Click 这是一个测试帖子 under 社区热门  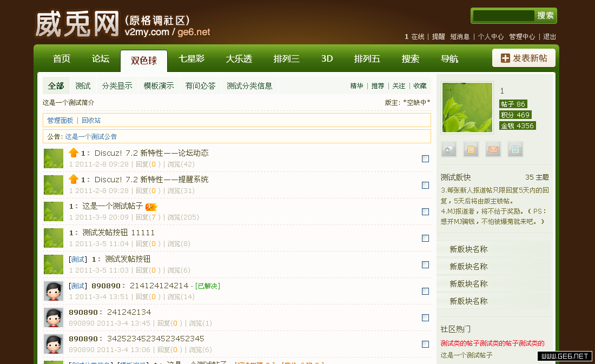coord(466,355)
